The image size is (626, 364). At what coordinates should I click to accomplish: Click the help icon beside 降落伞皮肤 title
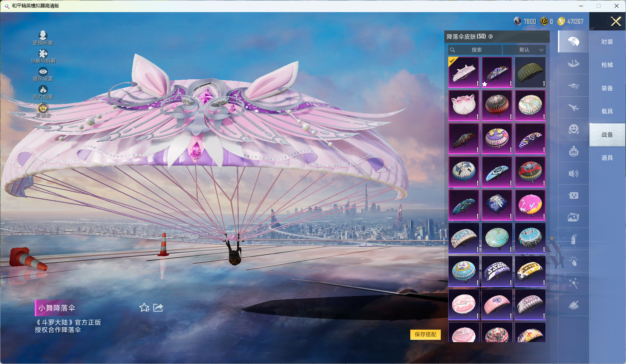(x=491, y=37)
